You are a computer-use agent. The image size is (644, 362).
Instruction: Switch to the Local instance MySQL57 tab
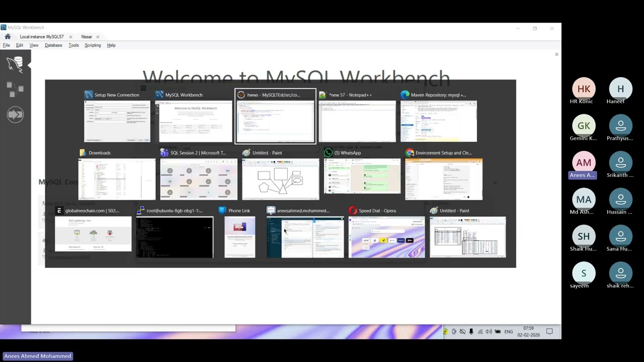tap(42, 37)
